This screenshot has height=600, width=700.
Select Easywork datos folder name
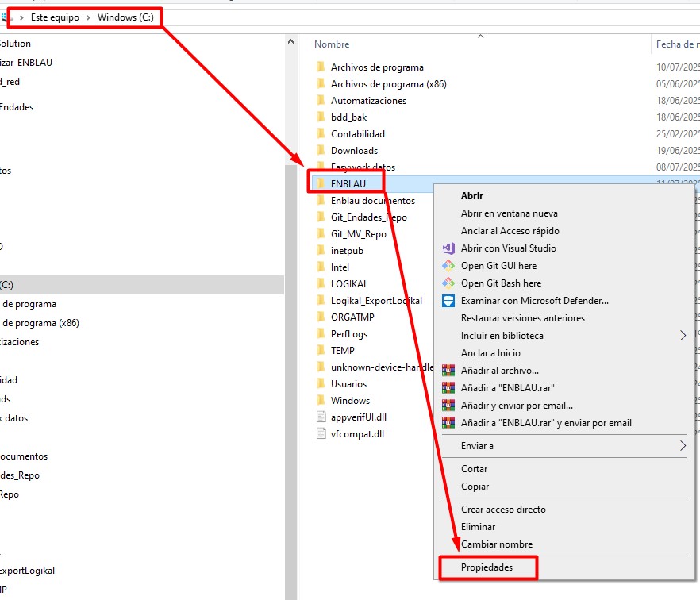[363, 167]
